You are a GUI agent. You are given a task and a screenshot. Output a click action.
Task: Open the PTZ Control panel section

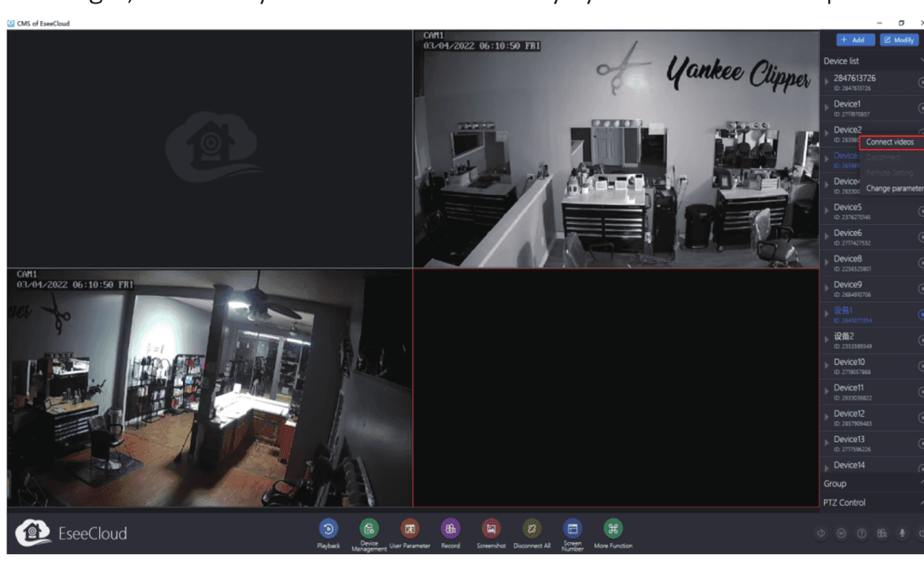[872, 503]
